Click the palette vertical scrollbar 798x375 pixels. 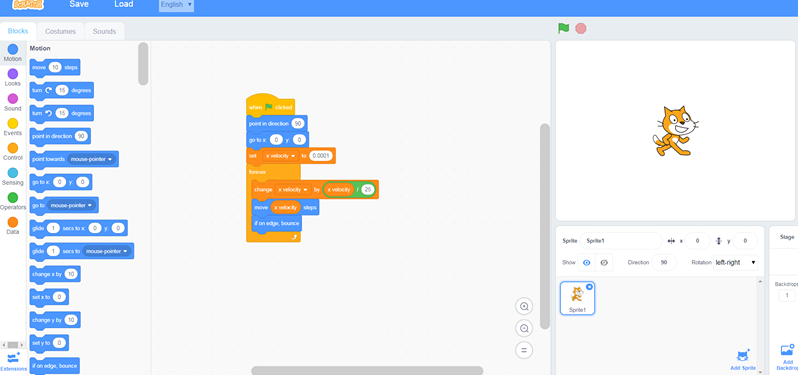(143, 64)
